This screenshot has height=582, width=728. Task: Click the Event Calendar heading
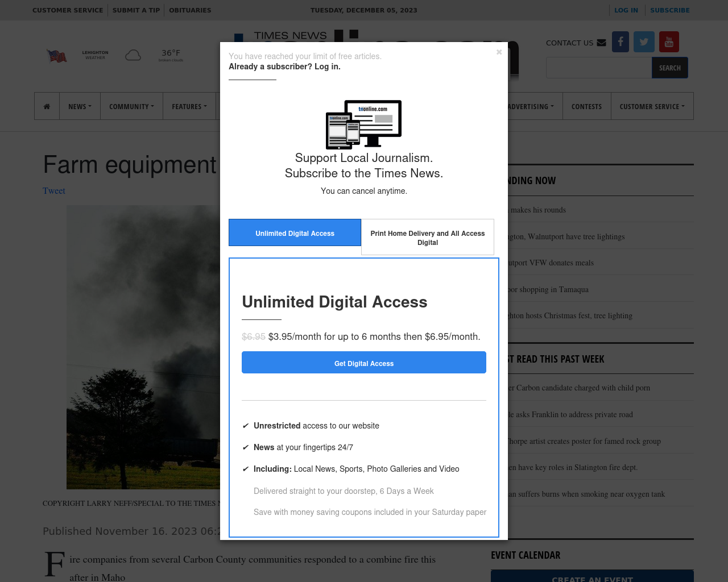pyautogui.click(x=526, y=555)
